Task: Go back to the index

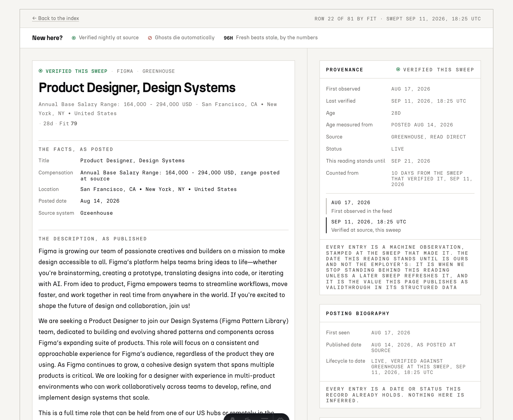Action: (55, 18)
